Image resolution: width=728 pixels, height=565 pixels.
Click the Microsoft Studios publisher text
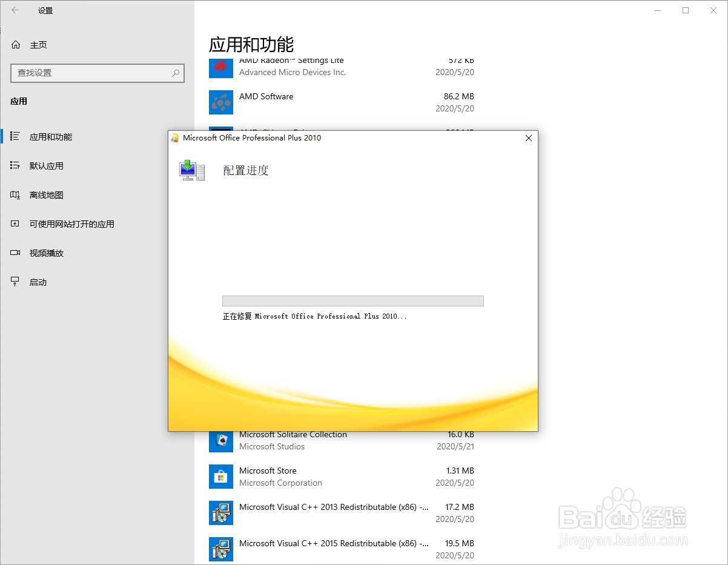pyautogui.click(x=272, y=446)
